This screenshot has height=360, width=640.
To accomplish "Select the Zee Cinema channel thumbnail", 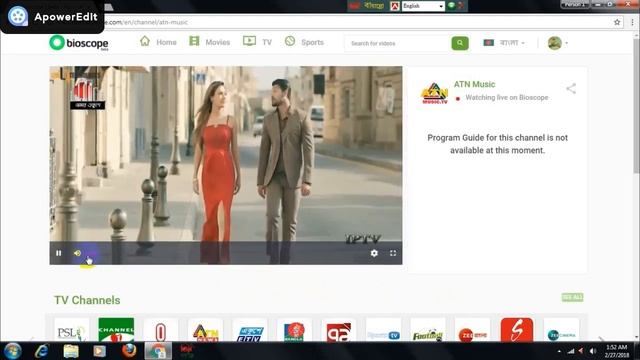I will 561,330.
